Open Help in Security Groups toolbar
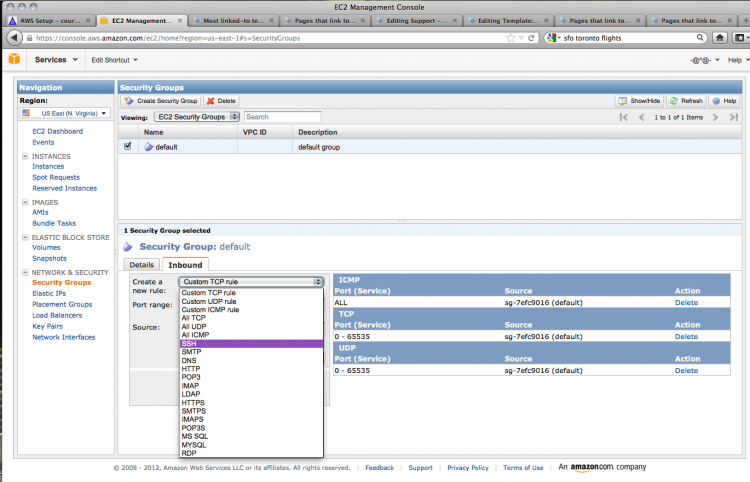Image resolution: width=750 pixels, height=482 pixels. point(724,101)
